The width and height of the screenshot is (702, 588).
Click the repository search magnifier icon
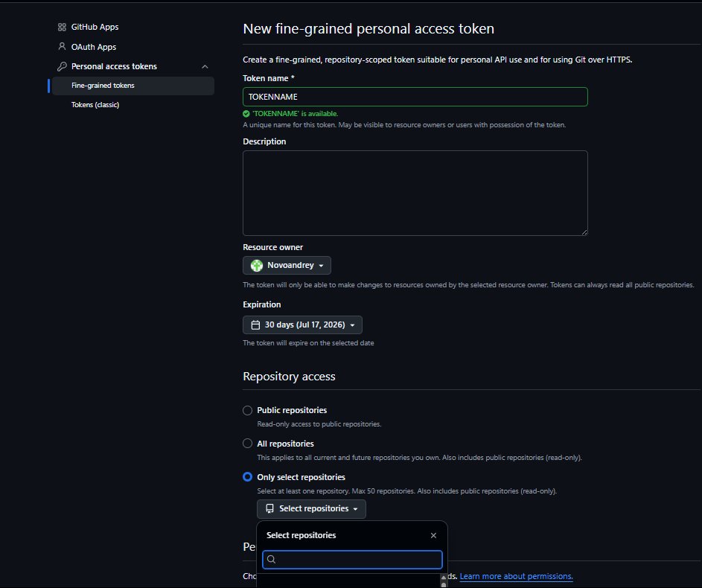271,560
